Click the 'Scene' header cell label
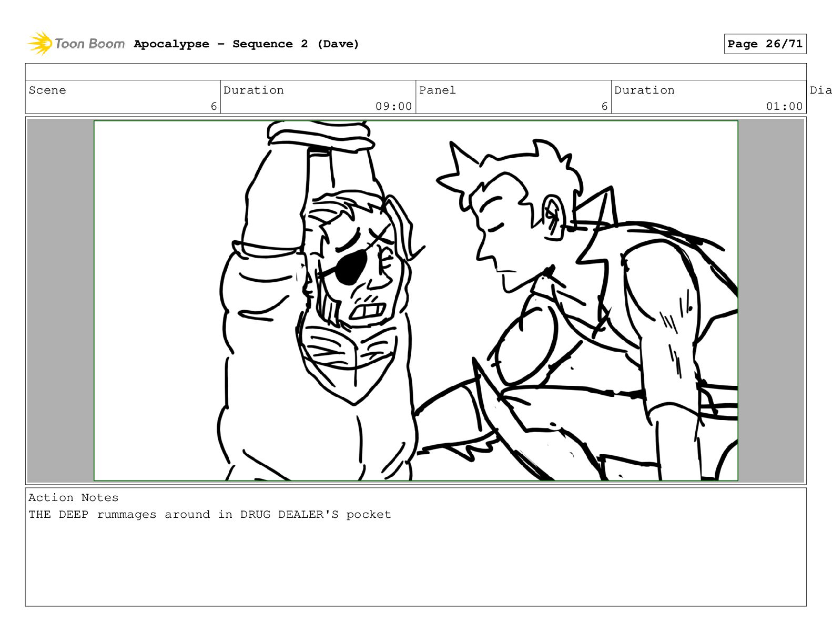The height and width of the screenshot is (644, 832). (47, 90)
